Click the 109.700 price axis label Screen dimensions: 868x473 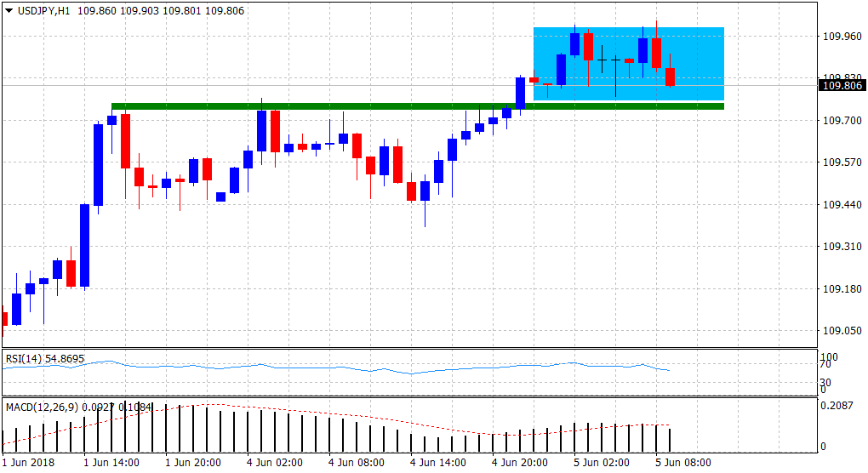[x=839, y=122]
